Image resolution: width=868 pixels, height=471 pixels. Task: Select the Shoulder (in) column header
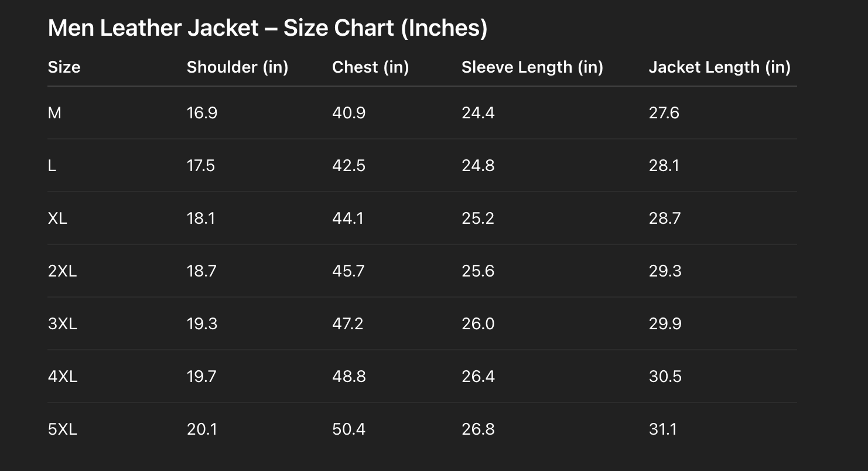click(x=237, y=67)
